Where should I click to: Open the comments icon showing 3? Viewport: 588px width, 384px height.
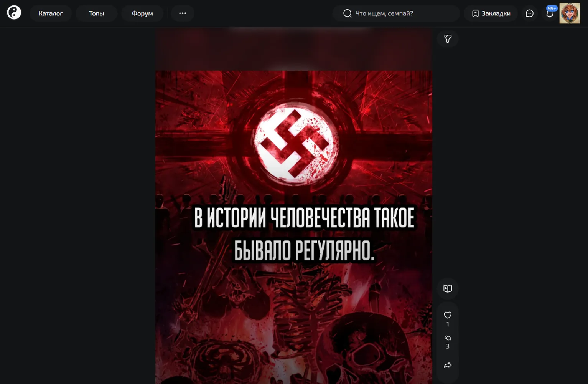tap(448, 338)
